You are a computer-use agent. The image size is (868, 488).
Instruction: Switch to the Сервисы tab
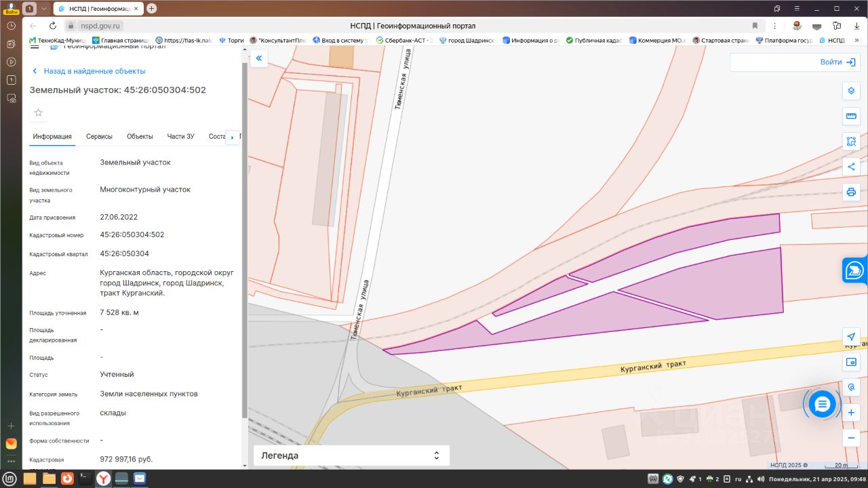pos(99,136)
